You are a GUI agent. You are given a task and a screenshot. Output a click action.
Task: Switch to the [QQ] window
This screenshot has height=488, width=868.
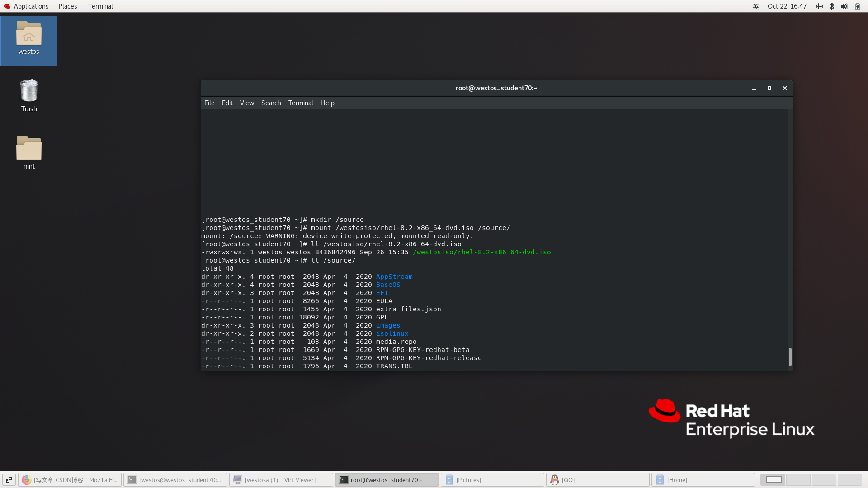tap(598, 480)
